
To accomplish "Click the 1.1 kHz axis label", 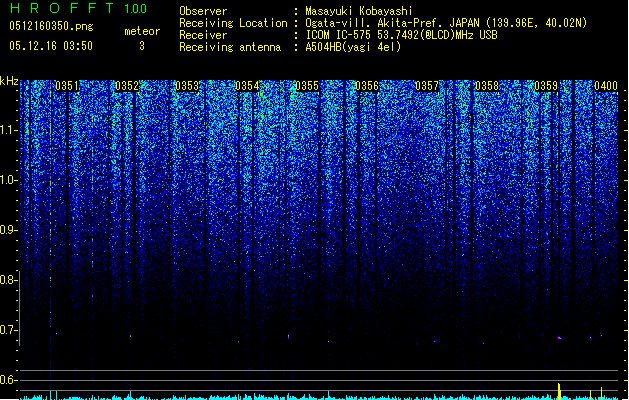I will point(9,130).
